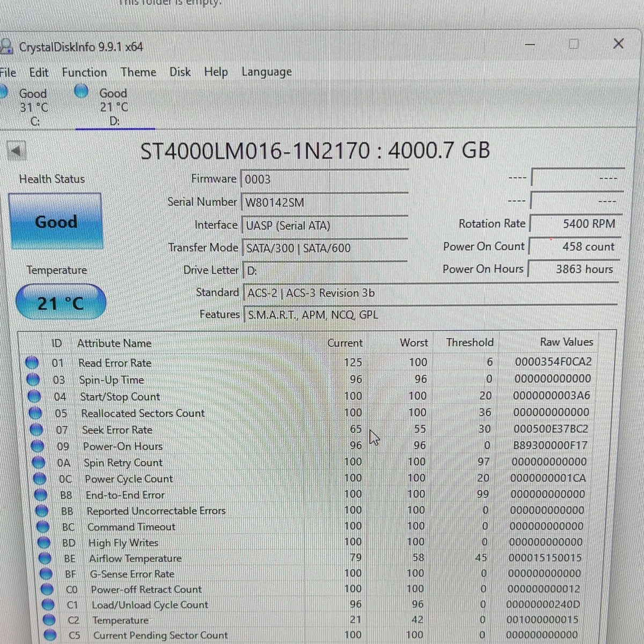Click status dot for Spin Retry Count
The image size is (644, 644).
click(39, 463)
